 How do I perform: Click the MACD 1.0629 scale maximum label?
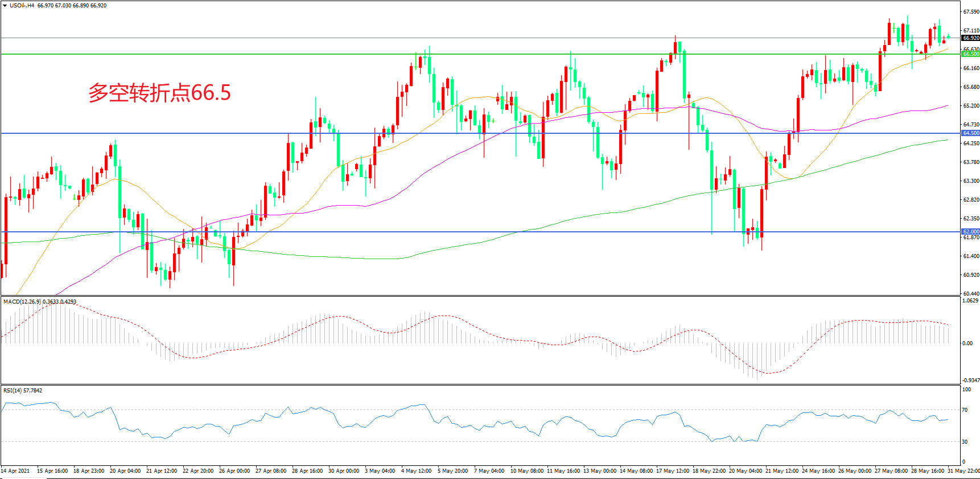970,301
